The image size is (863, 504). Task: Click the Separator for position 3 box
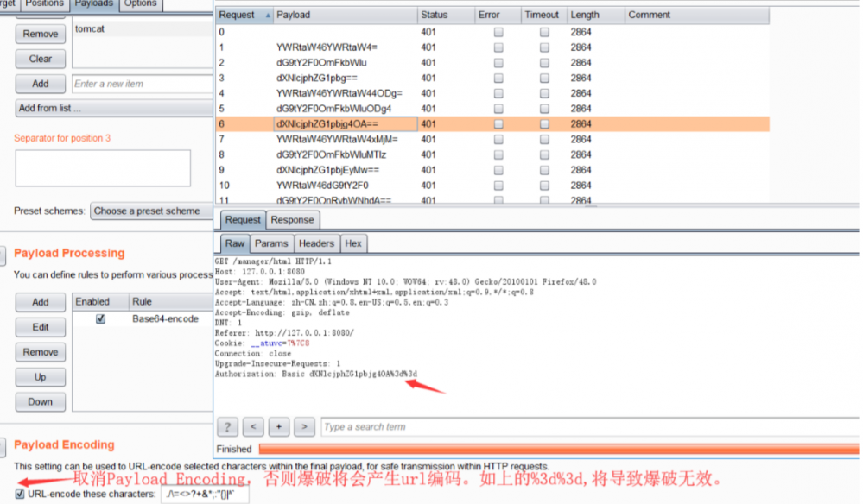pyautogui.click(x=103, y=168)
